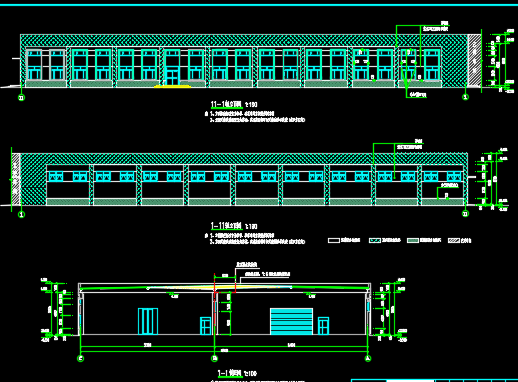Image resolution: width=518 pixels, height=382 pixels.
Task: Select the small door right of the shutter
Action: click(x=323, y=326)
